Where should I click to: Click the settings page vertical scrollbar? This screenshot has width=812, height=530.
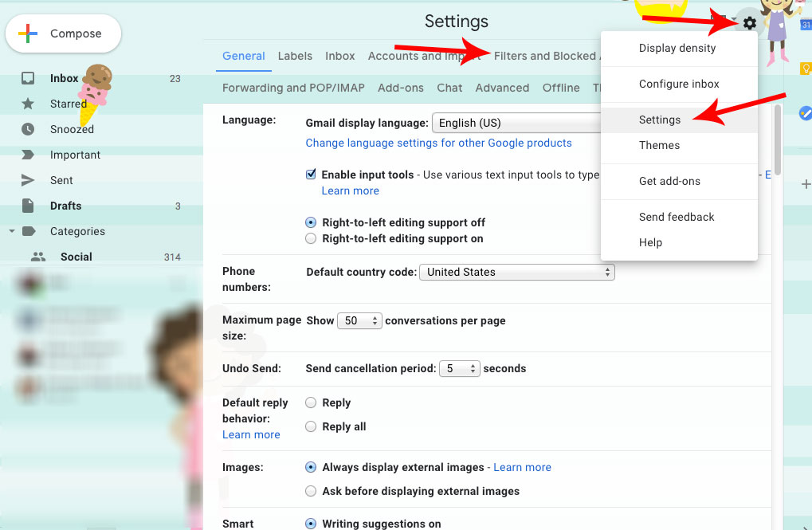coord(777,140)
